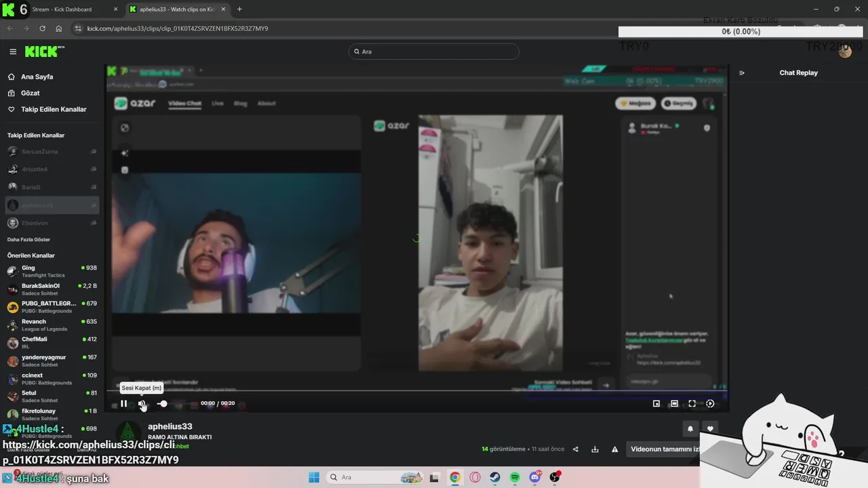The width and height of the screenshot is (868, 488).
Task: Click taskbar search box
Action: (375, 477)
